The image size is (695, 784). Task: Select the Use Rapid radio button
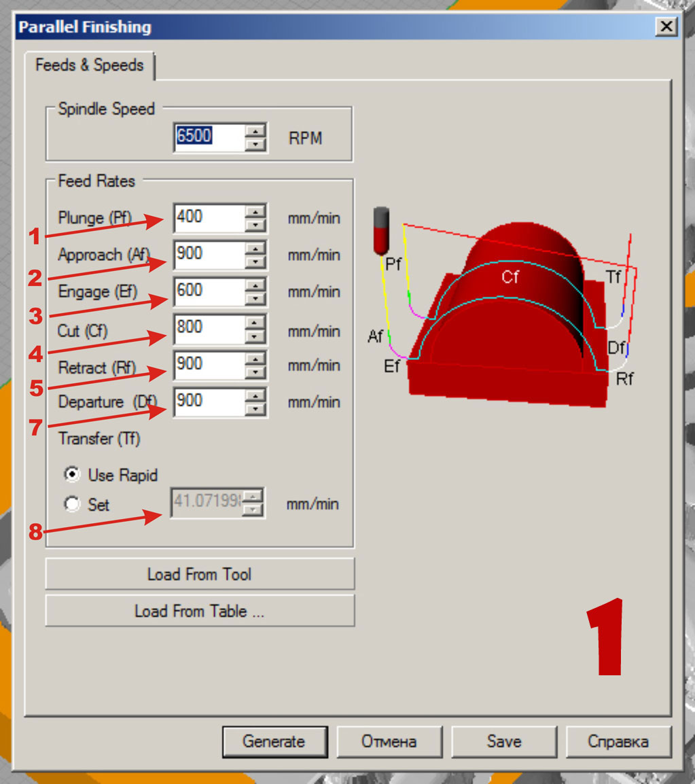pos(72,474)
